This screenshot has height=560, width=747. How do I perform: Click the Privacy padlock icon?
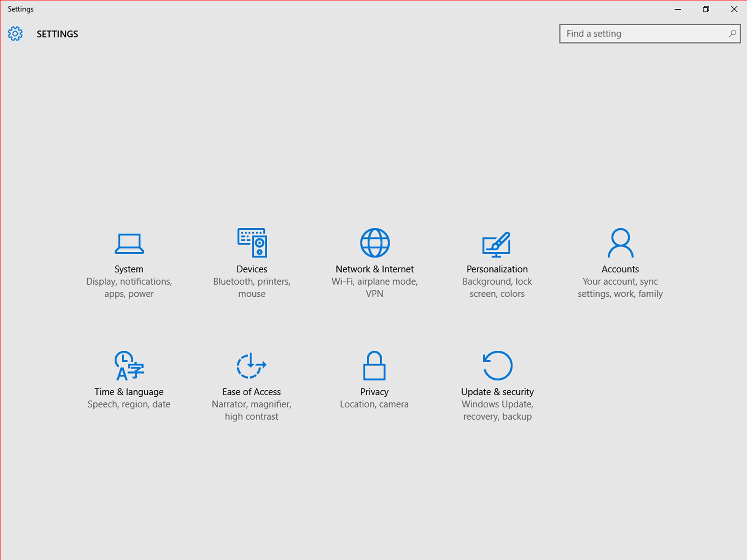click(x=374, y=366)
